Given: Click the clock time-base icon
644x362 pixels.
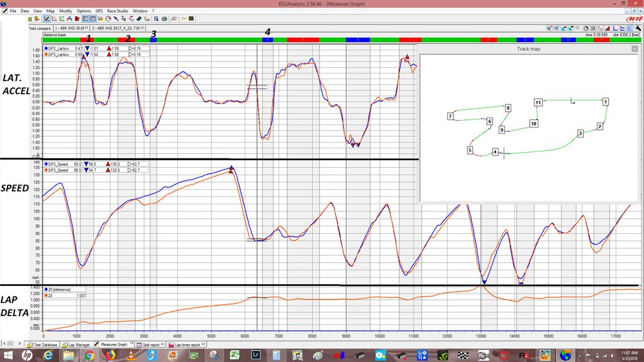Looking at the screenshot, I should pyautogui.click(x=586, y=28).
